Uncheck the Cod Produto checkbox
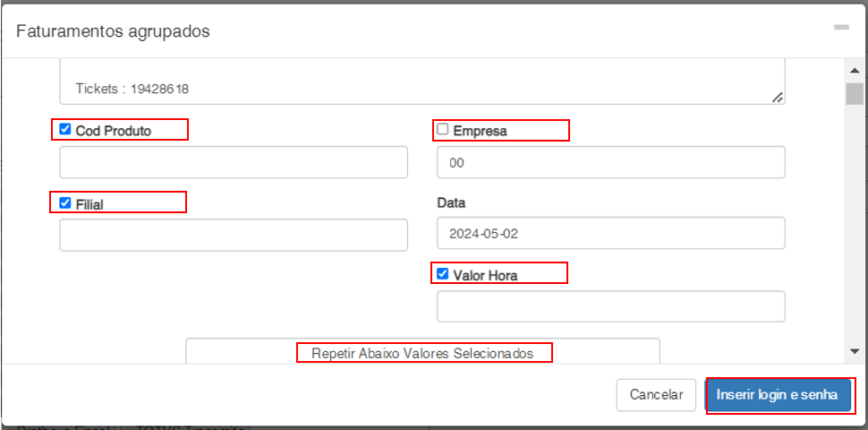Viewport: 868px width, 430px height. [65, 130]
